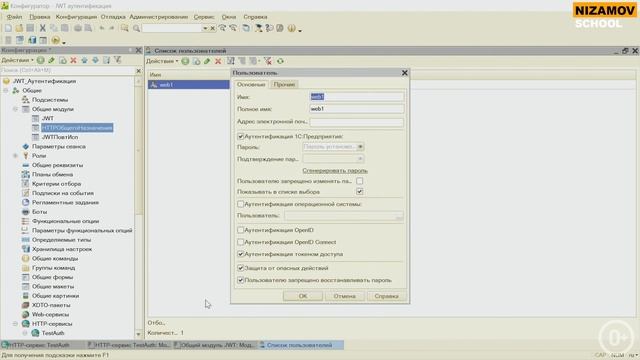This screenshot has height=360, width=640.
Task: Collapse the HTTP-сервисы tree node
Action: (16, 324)
